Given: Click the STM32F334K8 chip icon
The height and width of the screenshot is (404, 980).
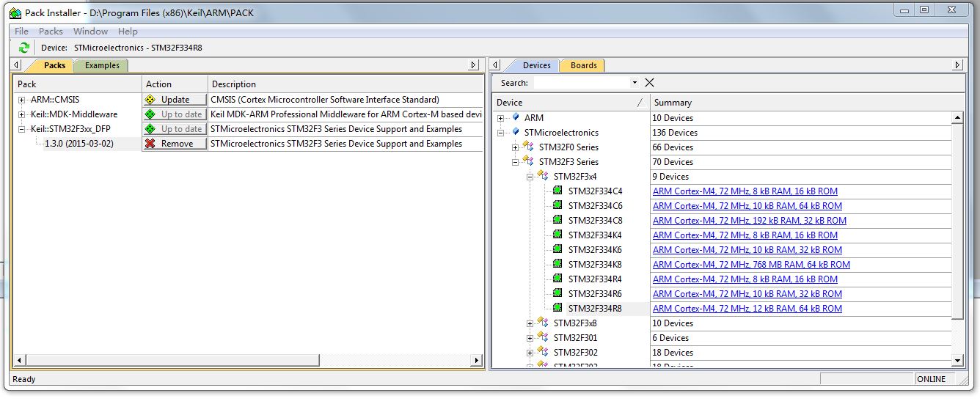Looking at the screenshot, I should click(x=558, y=265).
